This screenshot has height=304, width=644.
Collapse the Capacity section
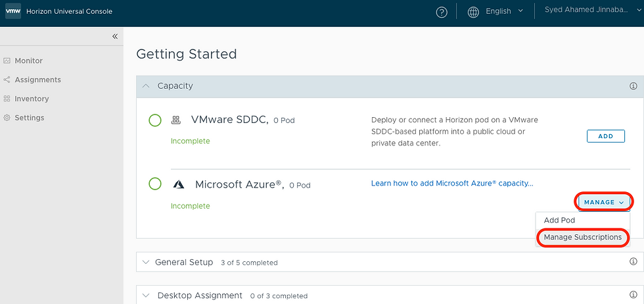[x=145, y=86]
